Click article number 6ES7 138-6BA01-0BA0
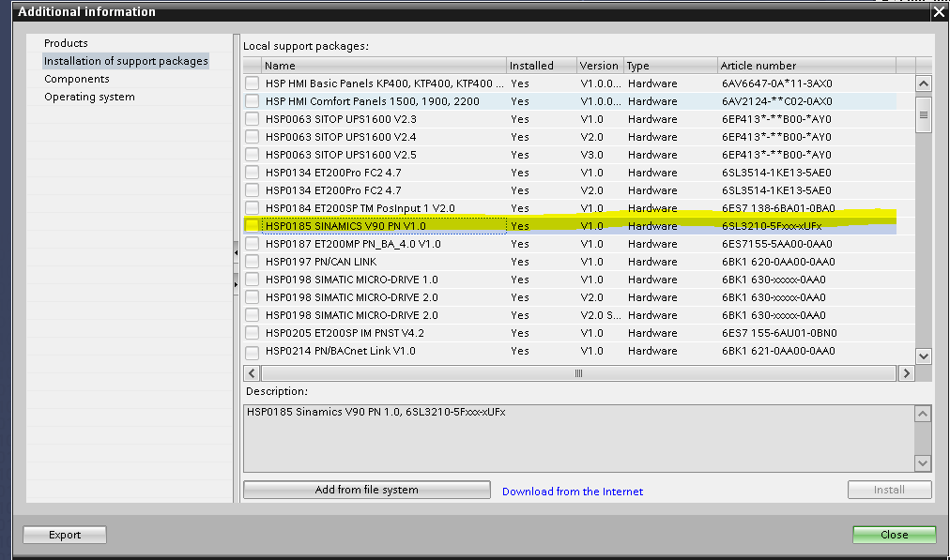Screen dimensions: 950x560 [778, 208]
